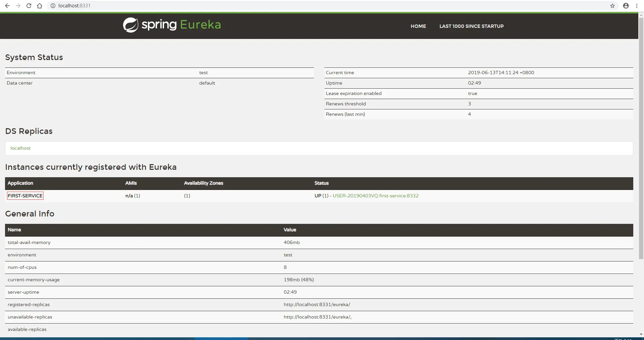Select the 'n/a (1)' AMIs cell

[x=133, y=196]
